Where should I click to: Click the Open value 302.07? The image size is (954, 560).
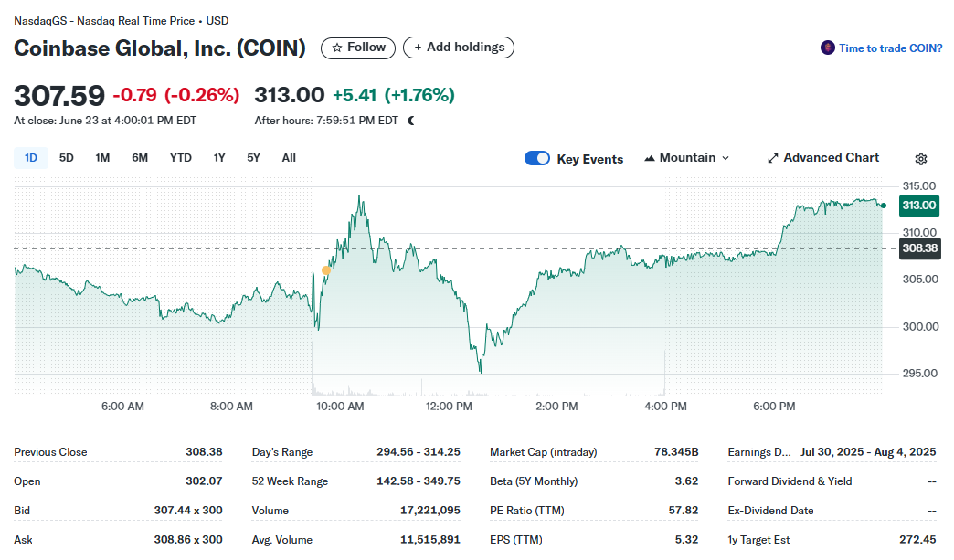click(x=204, y=481)
